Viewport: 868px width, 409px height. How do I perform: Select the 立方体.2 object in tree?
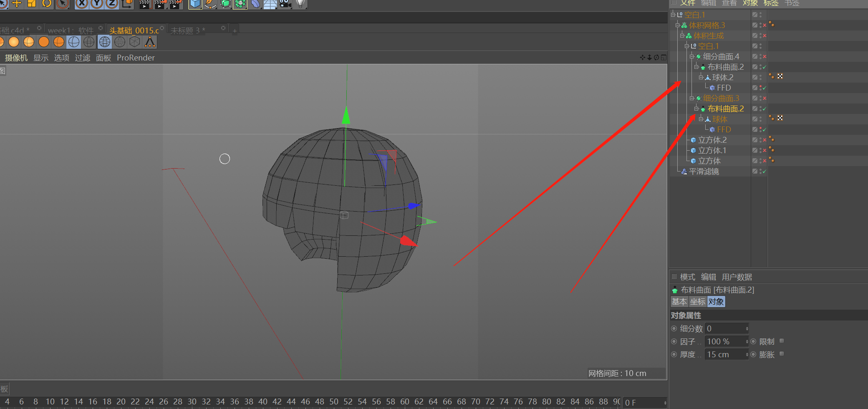tap(712, 140)
